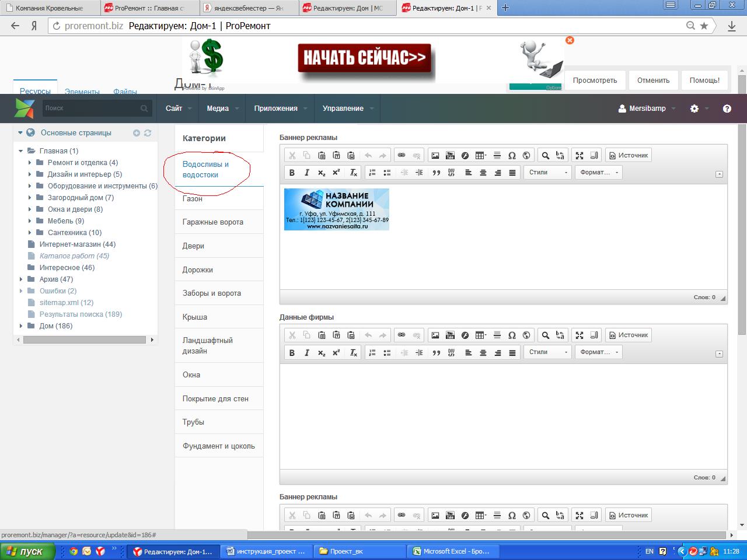747x560 pixels.
Task: Open Mersibamp user menu
Action: point(647,108)
